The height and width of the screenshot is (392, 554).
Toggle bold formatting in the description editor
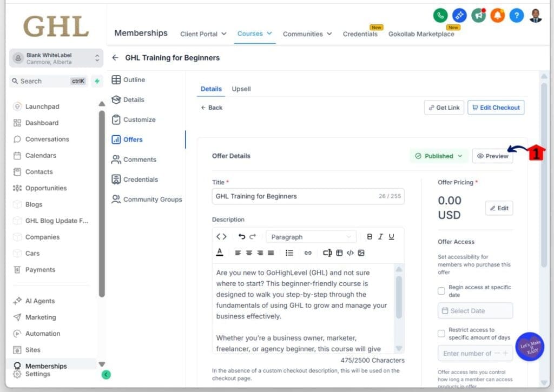(370, 236)
